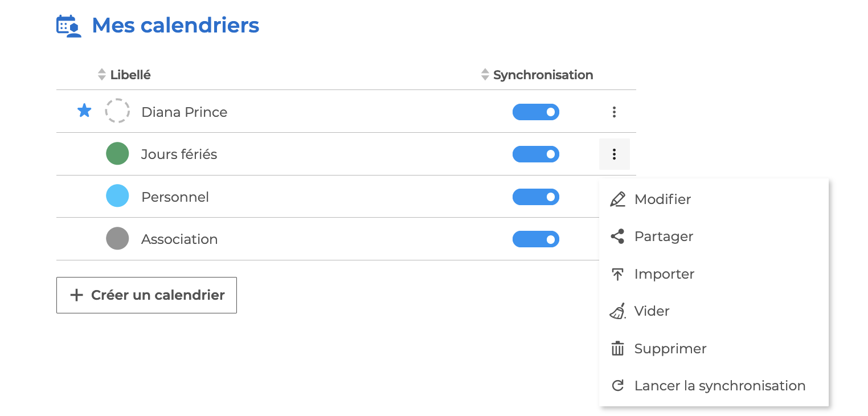Toggle Personnel calendar synchronisation switch
This screenshot has height=416, width=868.
point(535,197)
